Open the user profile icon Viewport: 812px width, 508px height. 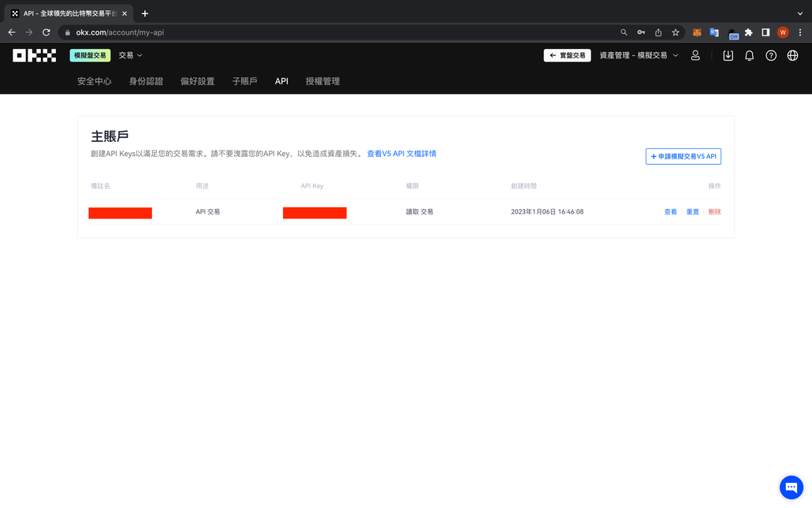(695, 55)
